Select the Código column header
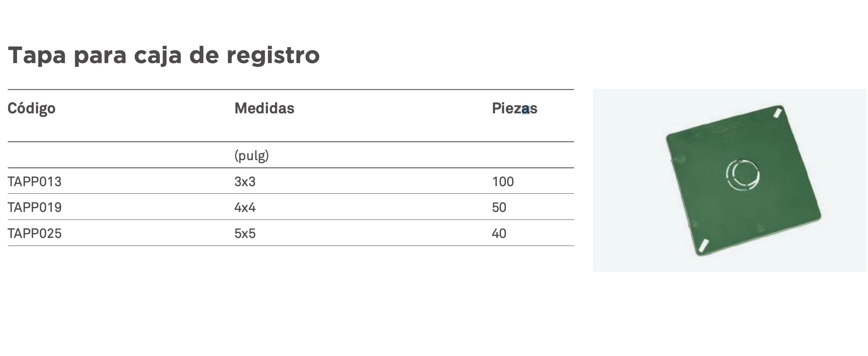The width and height of the screenshot is (868, 356). pyautogui.click(x=31, y=108)
